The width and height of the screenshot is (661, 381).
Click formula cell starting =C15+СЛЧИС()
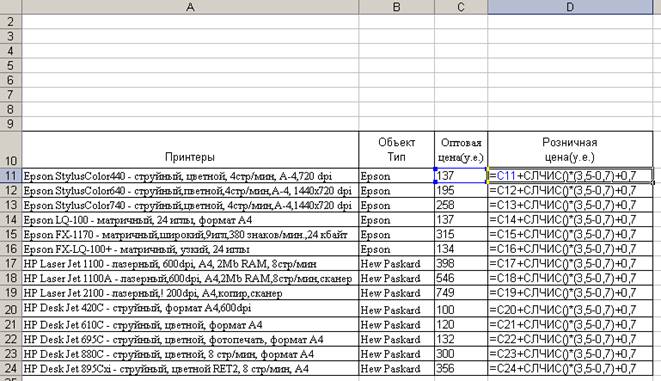(570, 234)
